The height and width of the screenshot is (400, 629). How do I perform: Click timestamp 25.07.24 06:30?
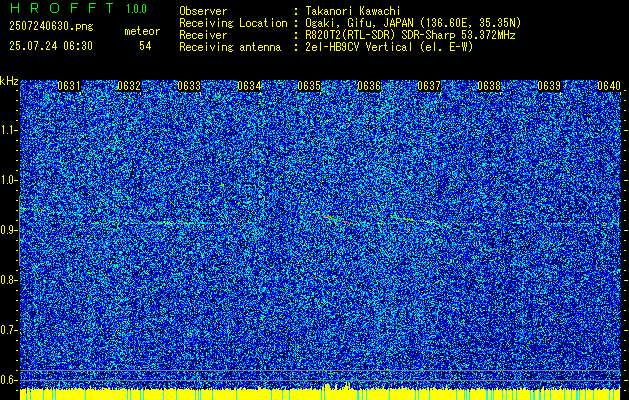[51, 46]
